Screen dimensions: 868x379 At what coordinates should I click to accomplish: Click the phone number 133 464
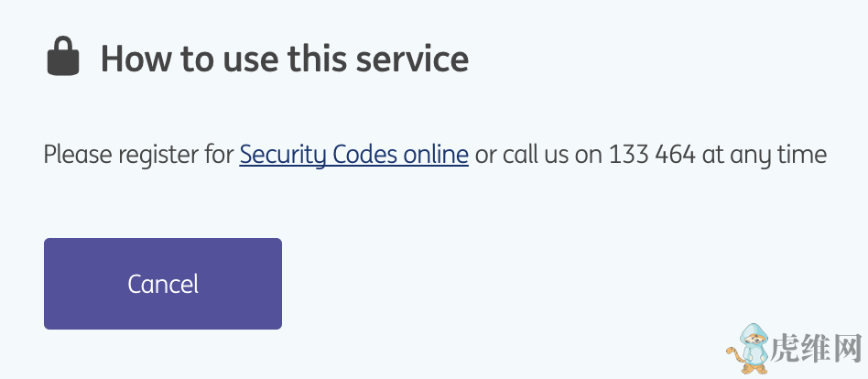pos(652,155)
